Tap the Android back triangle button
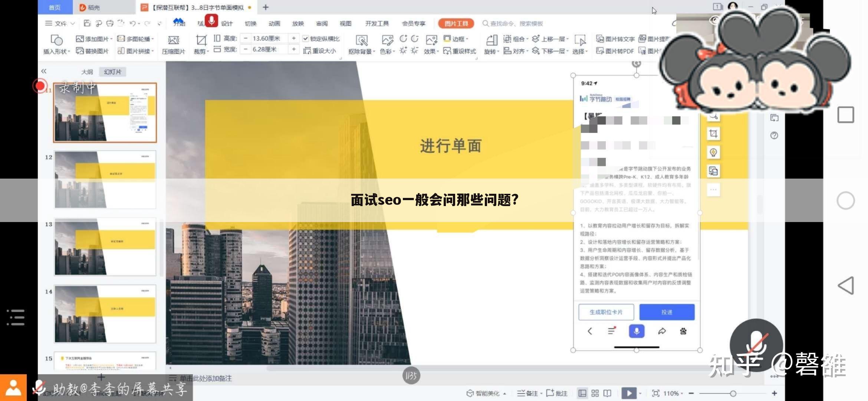The height and width of the screenshot is (401, 868). pyautogui.click(x=846, y=286)
